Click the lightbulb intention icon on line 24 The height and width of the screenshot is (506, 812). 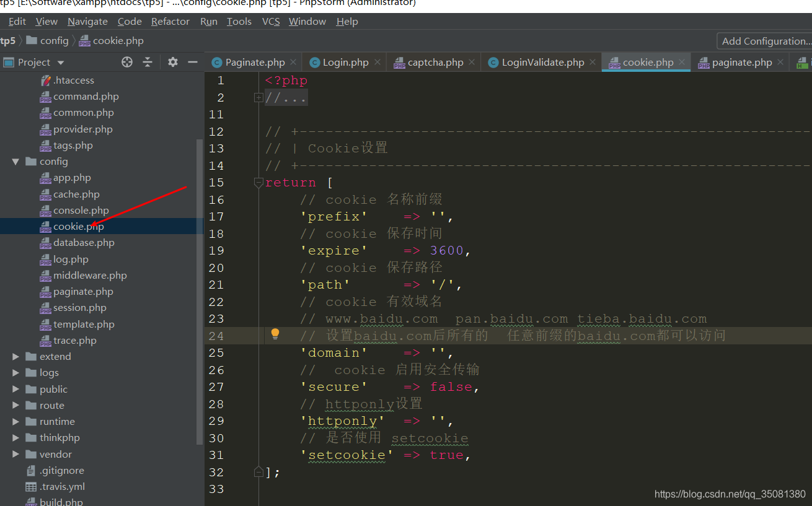275,335
